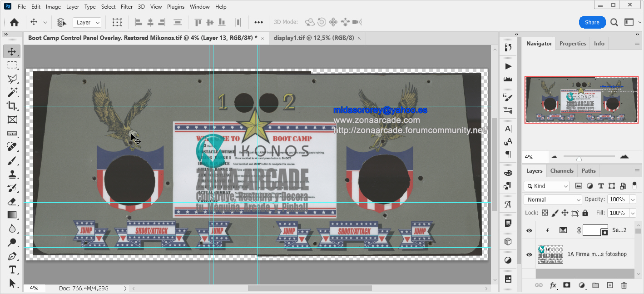Click the Share button
The height and width of the screenshot is (294, 644).
tap(592, 22)
